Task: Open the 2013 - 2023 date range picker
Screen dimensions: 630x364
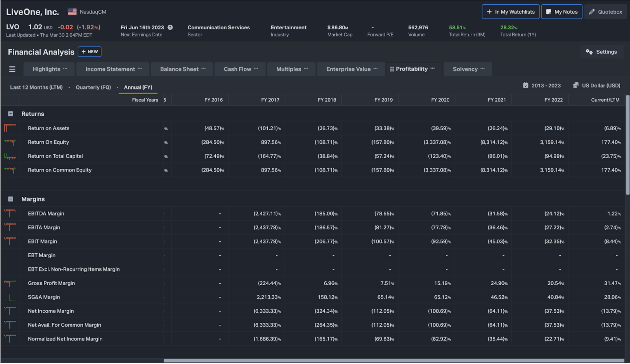Action: (542, 85)
